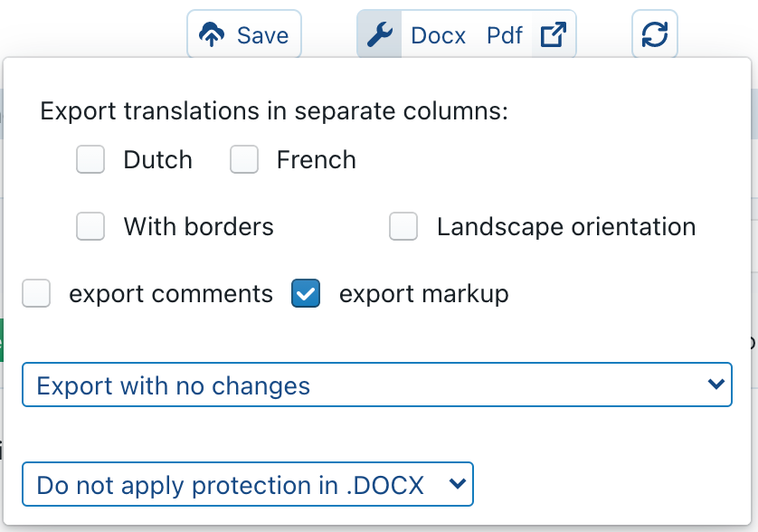Click the export markup label

pyautogui.click(x=423, y=294)
